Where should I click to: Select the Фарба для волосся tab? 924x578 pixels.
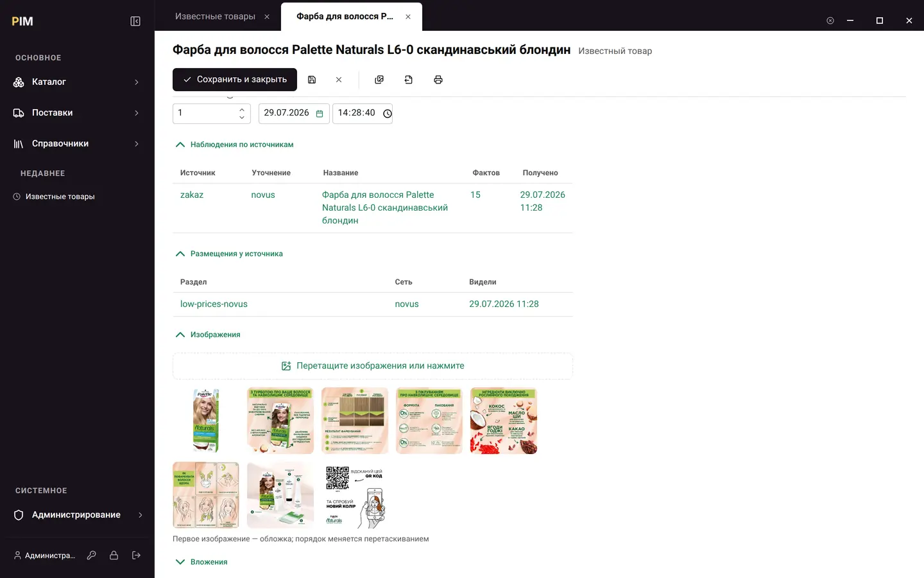(345, 16)
